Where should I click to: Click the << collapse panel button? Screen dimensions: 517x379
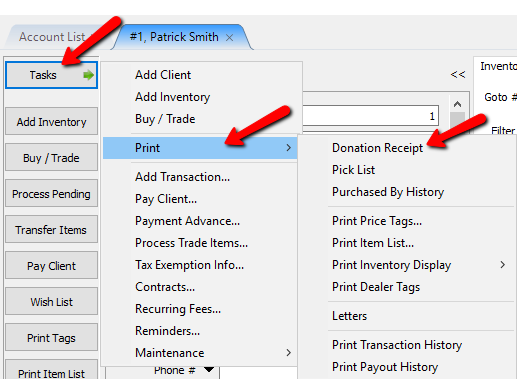[458, 74]
